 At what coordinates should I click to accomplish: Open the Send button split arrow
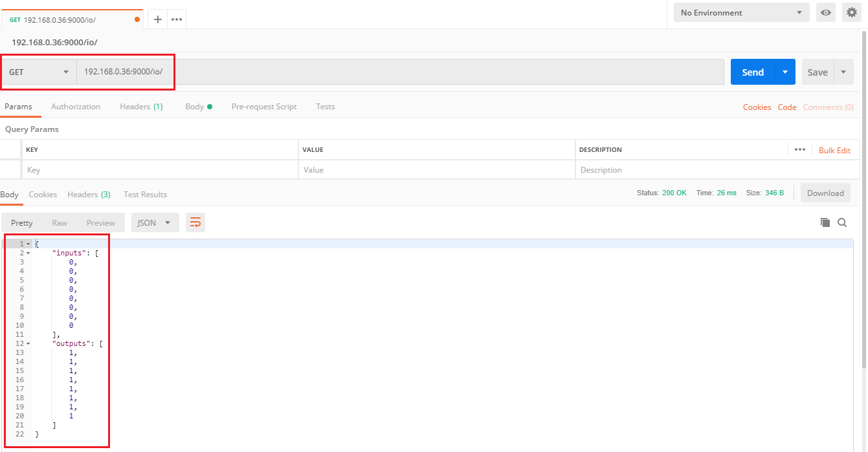(x=783, y=72)
